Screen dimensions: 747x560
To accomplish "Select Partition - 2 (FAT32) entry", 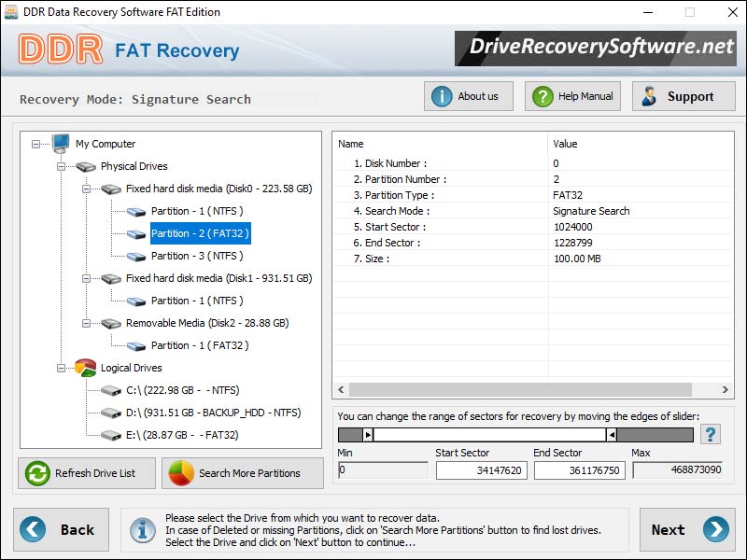I will [201, 233].
